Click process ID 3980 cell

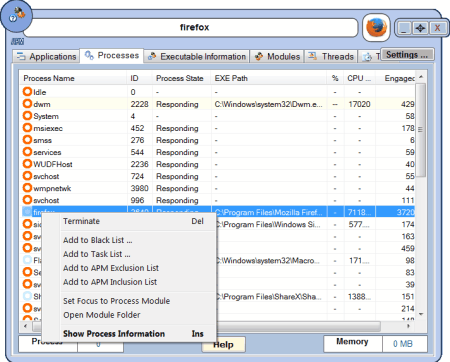click(139, 188)
